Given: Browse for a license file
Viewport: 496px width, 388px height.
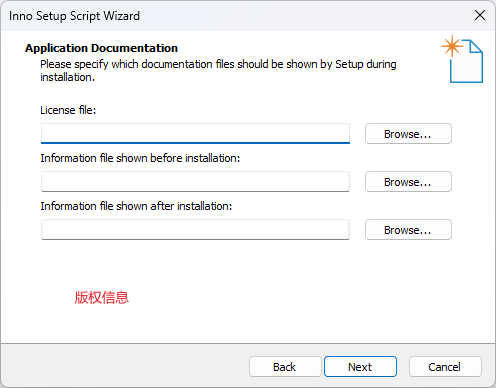Looking at the screenshot, I should pos(408,134).
